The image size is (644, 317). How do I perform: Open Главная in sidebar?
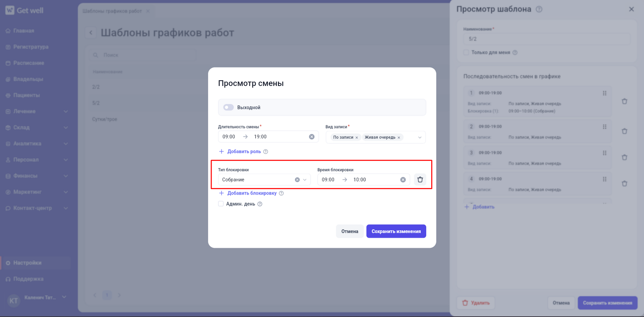[x=24, y=31]
